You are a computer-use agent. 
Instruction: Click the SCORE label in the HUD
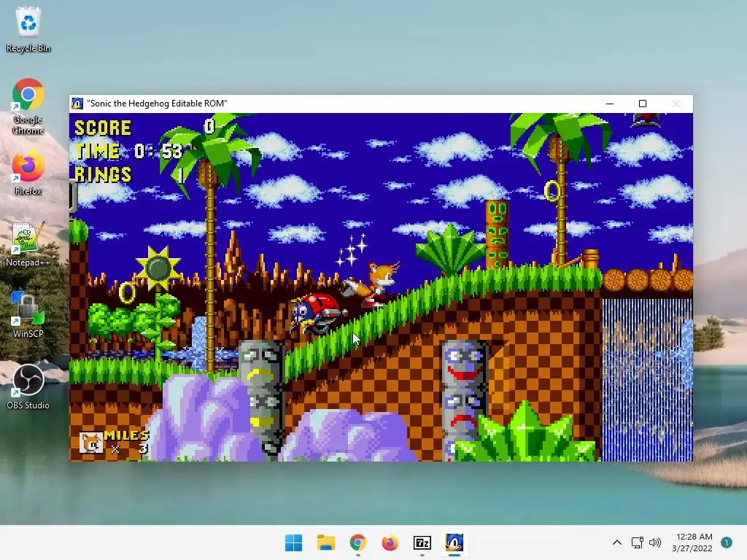pyautogui.click(x=103, y=128)
